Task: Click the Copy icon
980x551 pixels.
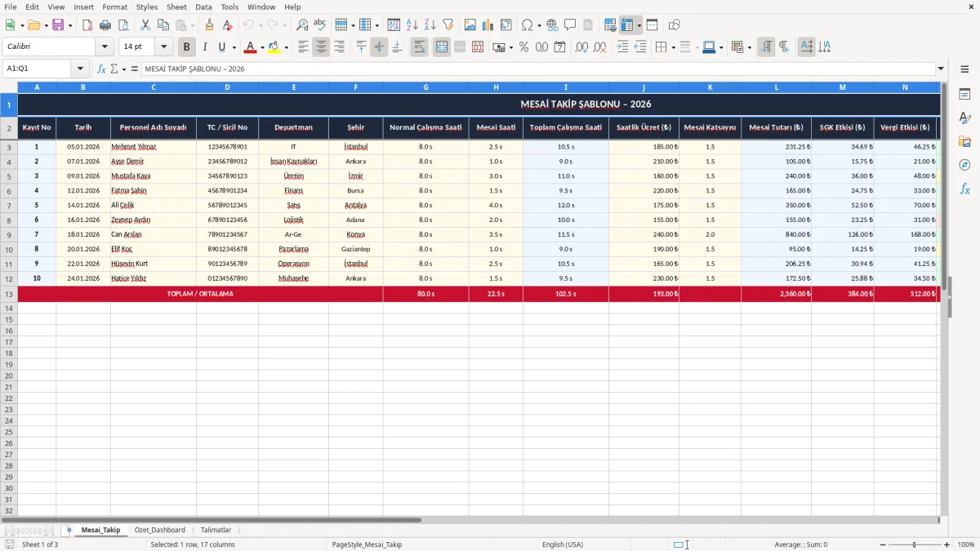Action: point(163,25)
